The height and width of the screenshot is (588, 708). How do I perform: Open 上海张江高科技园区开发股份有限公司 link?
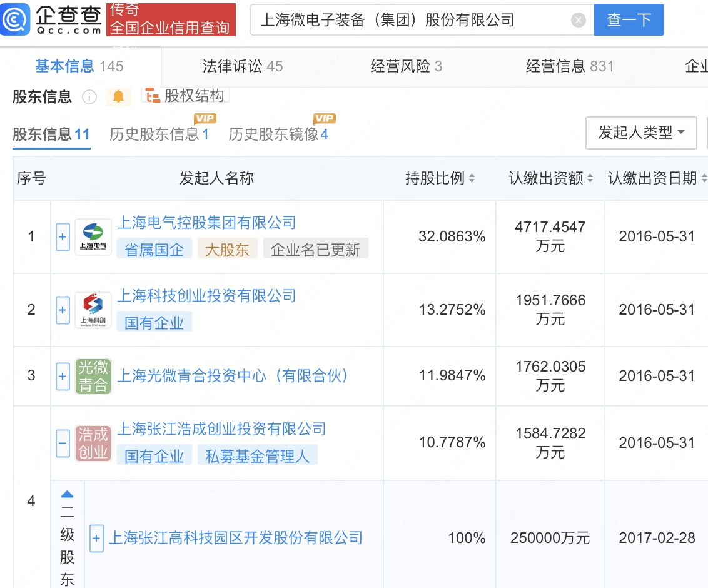click(236, 538)
